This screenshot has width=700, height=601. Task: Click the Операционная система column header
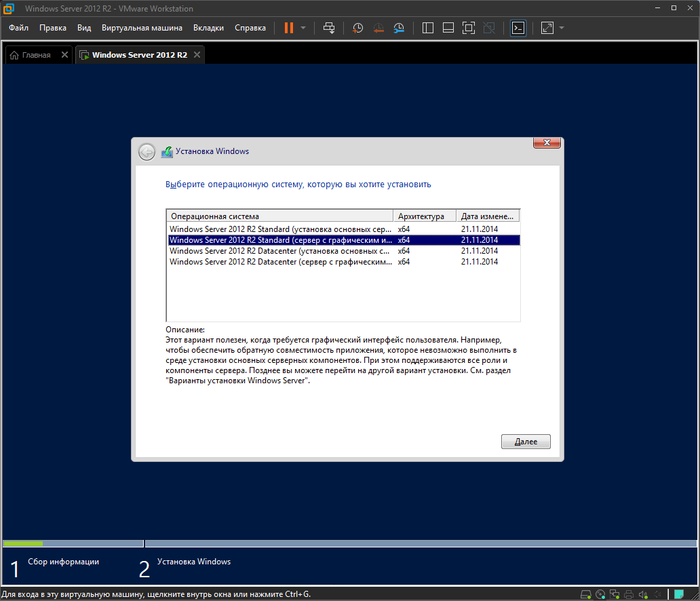click(280, 216)
